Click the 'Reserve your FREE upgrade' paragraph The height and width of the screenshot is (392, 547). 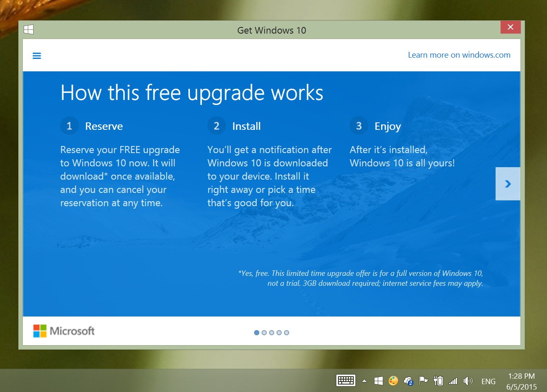pyautogui.click(x=120, y=176)
